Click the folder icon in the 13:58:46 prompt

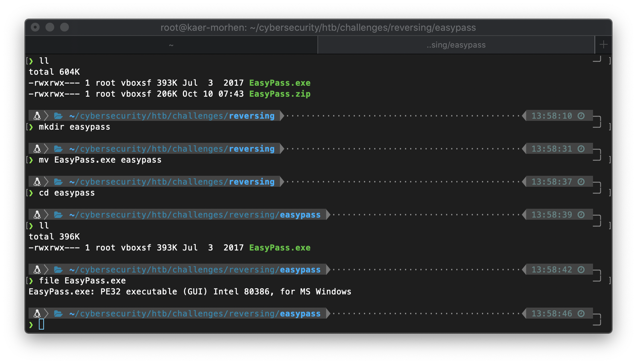tap(58, 313)
